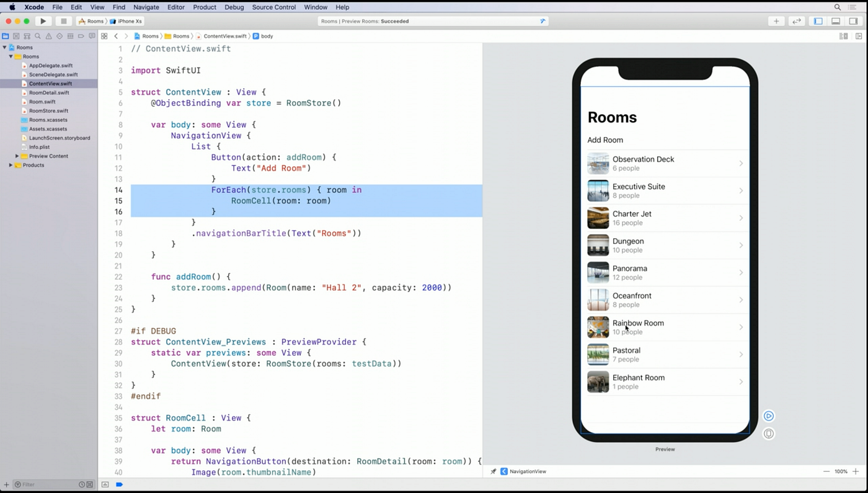868x493 pixels.
Task: Toggle the Debug area visibility
Action: point(836,21)
